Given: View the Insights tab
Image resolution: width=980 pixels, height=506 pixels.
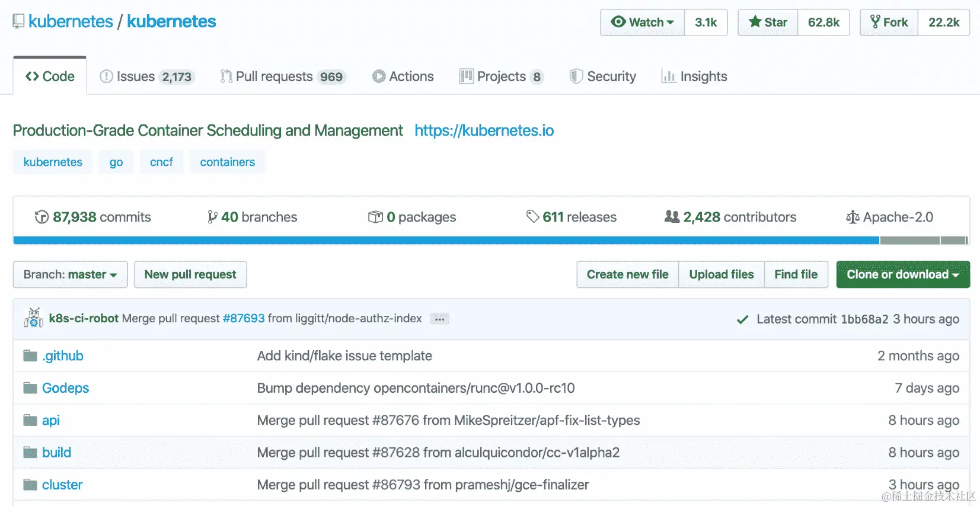Looking at the screenshot, I should point(694,76).
